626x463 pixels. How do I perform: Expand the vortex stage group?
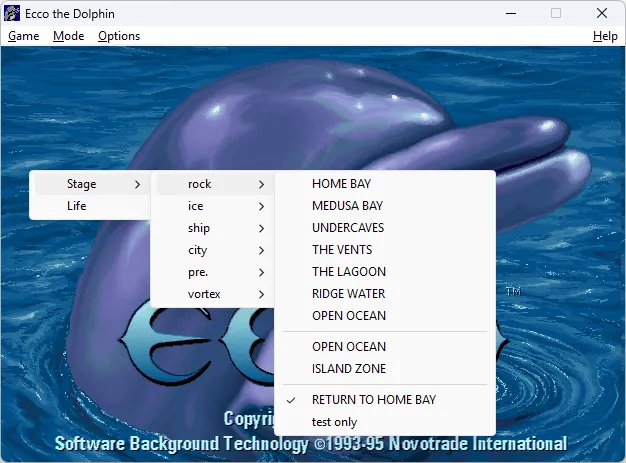[213, 294]
